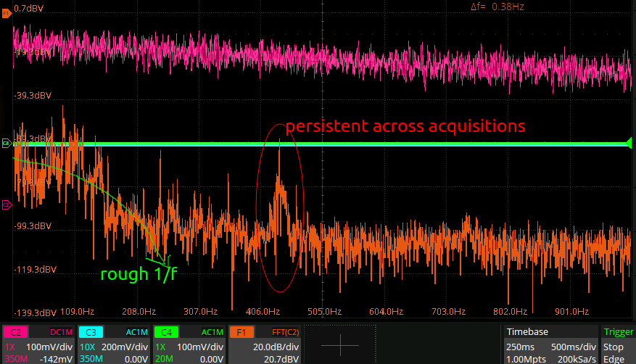
Task: Click the FFT(C2) function label
Action: (286, 332)
